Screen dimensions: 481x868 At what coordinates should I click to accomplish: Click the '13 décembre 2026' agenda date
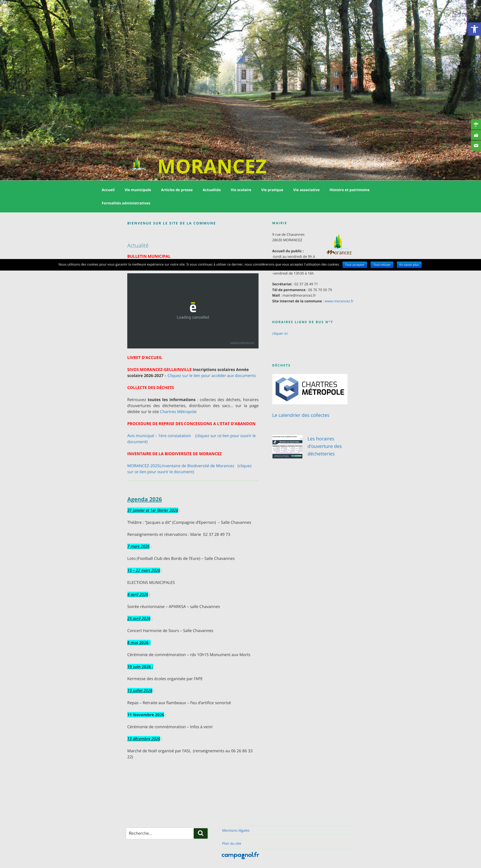coord(144,738)
